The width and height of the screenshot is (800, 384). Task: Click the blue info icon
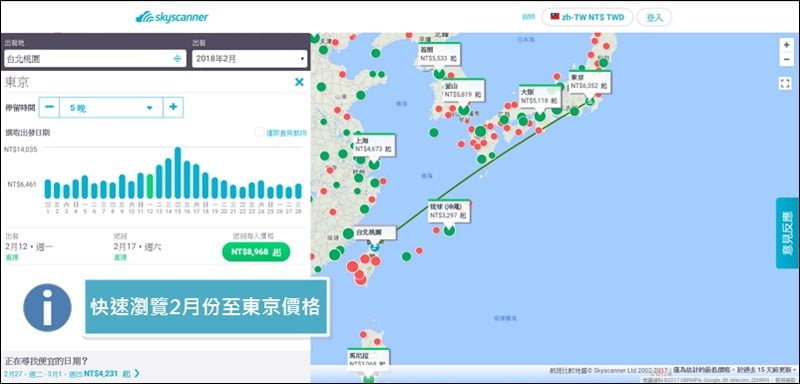pyautogui.click(x=47, y=308)
